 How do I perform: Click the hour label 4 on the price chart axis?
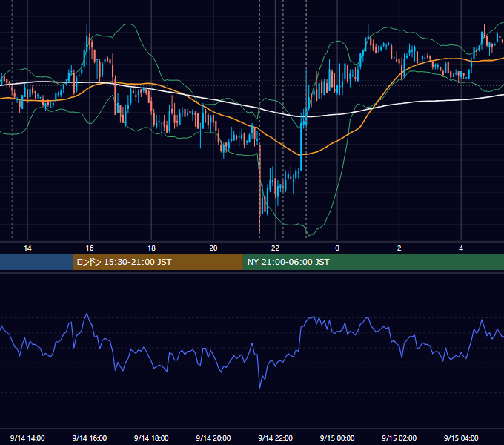[461, 248]
